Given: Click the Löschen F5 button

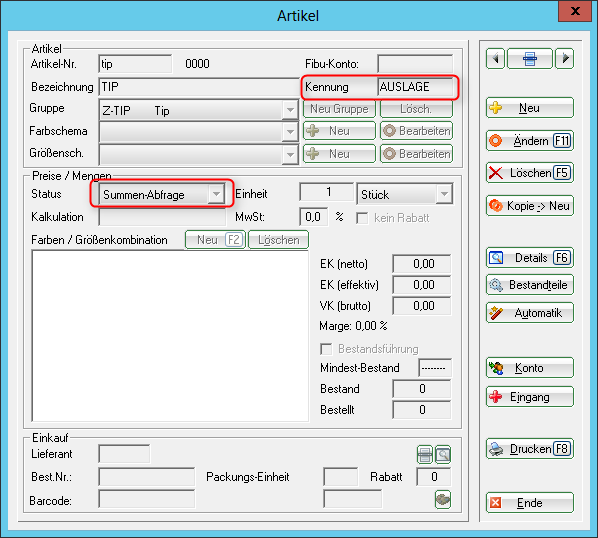Looking at the screenshot, I should click(530, 173).
